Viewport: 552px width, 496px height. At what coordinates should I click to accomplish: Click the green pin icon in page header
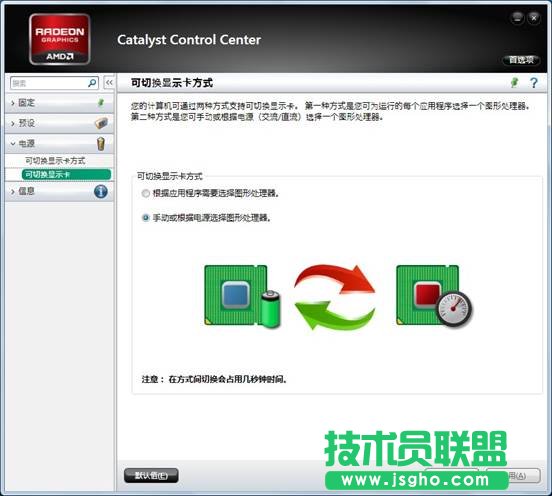click(514, 83)
